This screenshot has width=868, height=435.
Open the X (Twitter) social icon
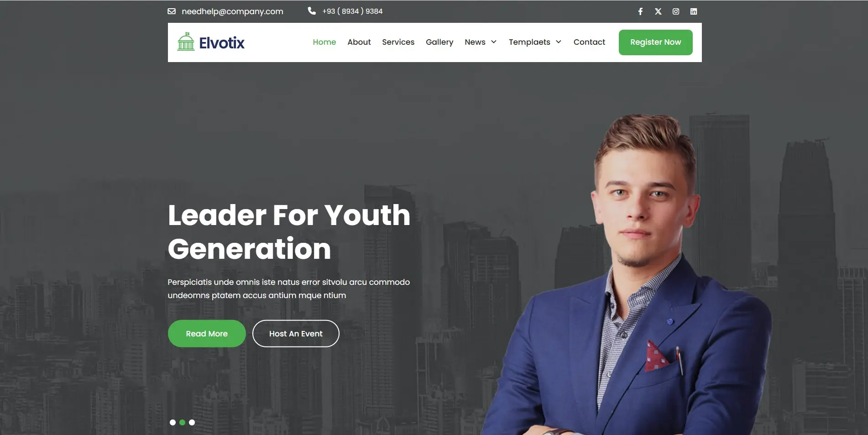(x=658, y=11)
